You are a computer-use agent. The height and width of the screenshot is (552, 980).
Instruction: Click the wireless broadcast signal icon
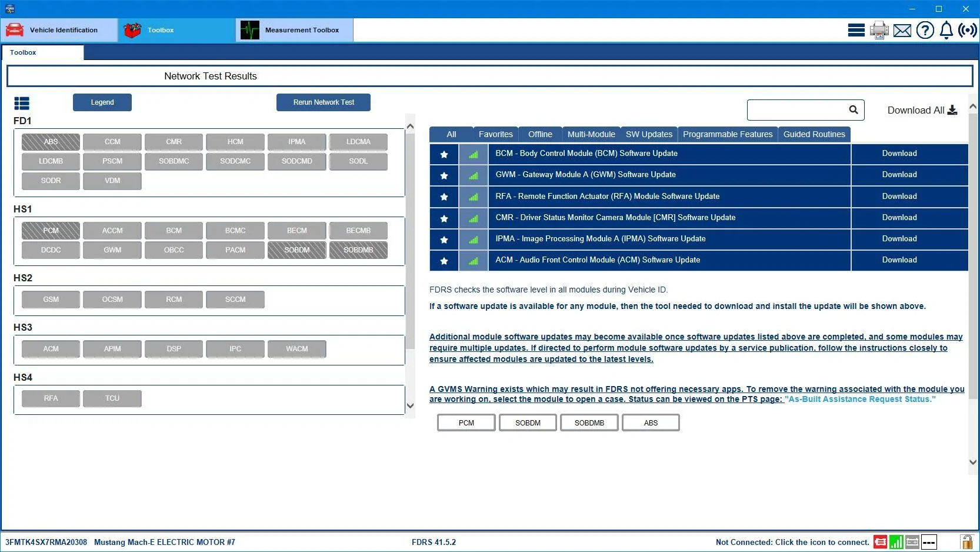click(967, 30)
